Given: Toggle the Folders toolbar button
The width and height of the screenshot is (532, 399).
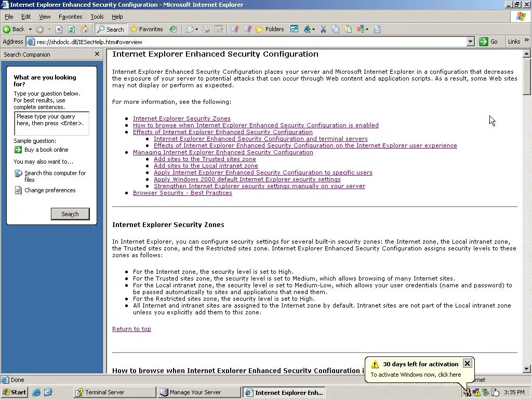Looking at the screenshot, I should 270,29.
